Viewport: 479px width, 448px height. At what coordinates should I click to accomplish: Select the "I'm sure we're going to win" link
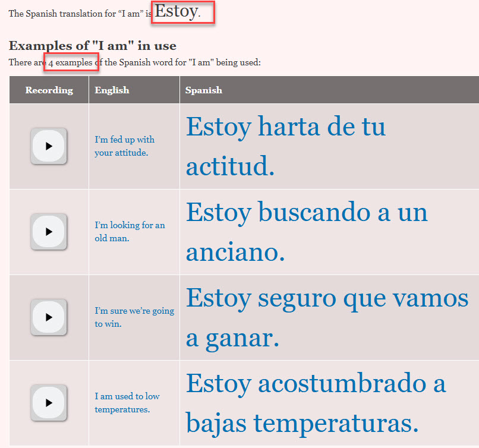[x=134, y=317]
